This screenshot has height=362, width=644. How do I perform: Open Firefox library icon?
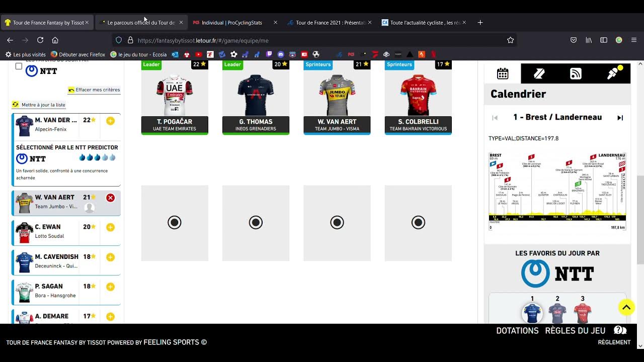[589, 40]
